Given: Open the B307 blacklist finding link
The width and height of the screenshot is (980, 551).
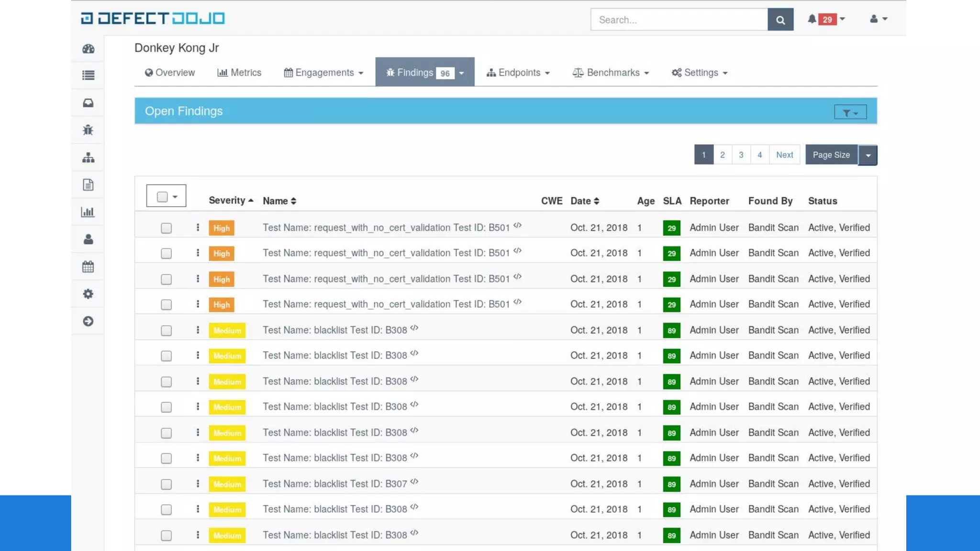Looking at the screenshot, I should pos(335,484).
